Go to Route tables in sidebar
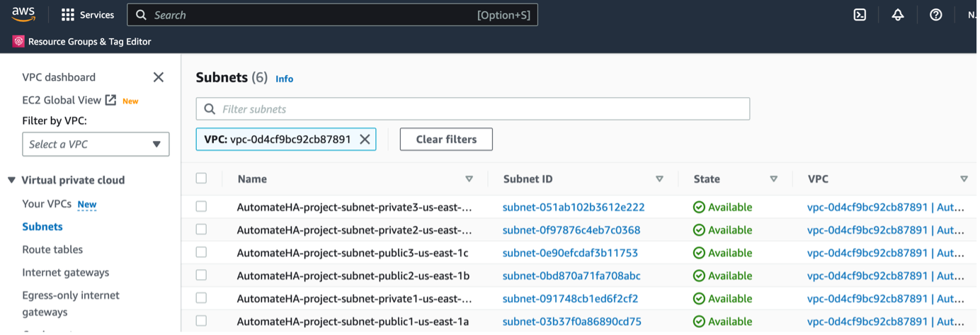The height and width of the screenshot is (335, 980). click(x=52, y=249)
